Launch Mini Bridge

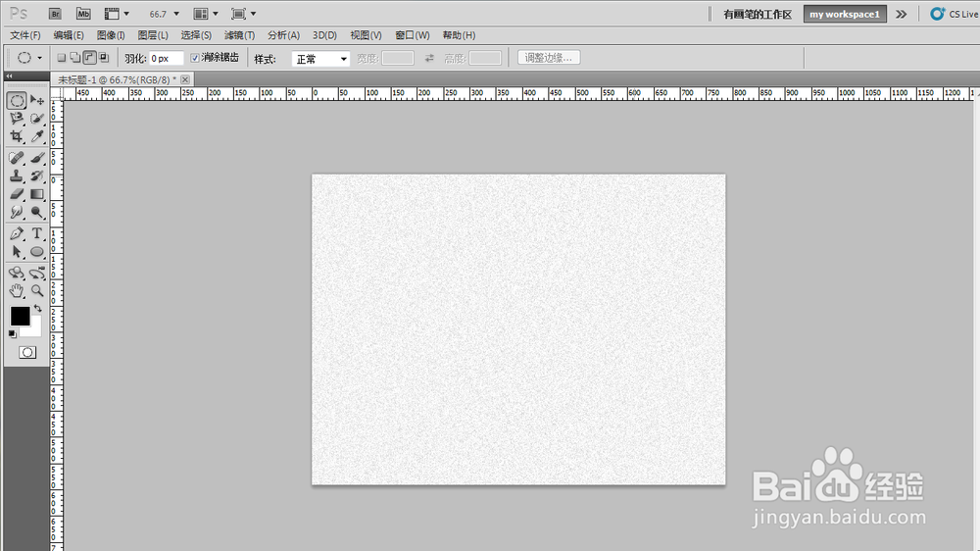pos(83,14)
